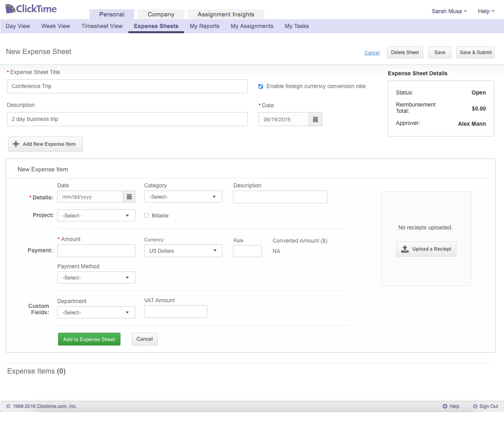
Task: Open the expense item date calendar icon
Action: 129,197
